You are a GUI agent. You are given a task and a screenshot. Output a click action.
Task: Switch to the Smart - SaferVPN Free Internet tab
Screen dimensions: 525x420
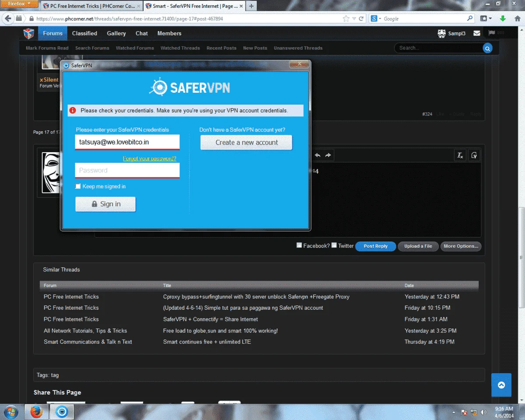[194, 6]
